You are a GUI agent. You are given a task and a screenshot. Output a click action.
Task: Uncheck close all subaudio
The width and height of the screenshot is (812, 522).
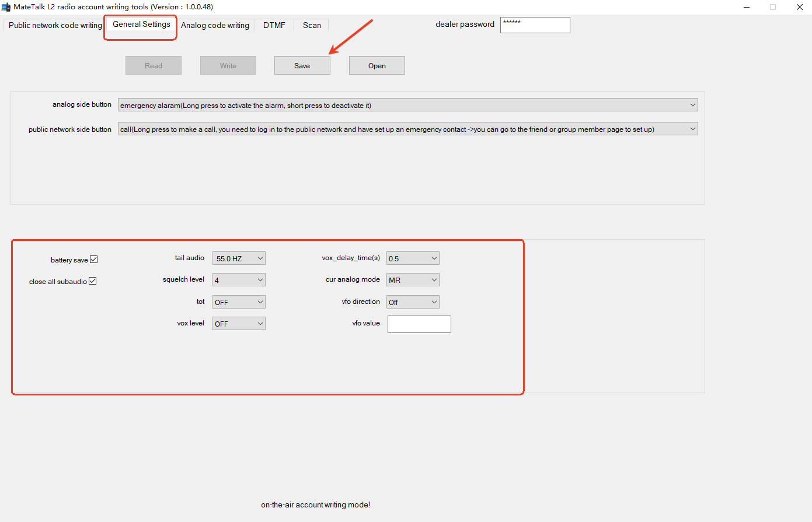click(92, 281)
